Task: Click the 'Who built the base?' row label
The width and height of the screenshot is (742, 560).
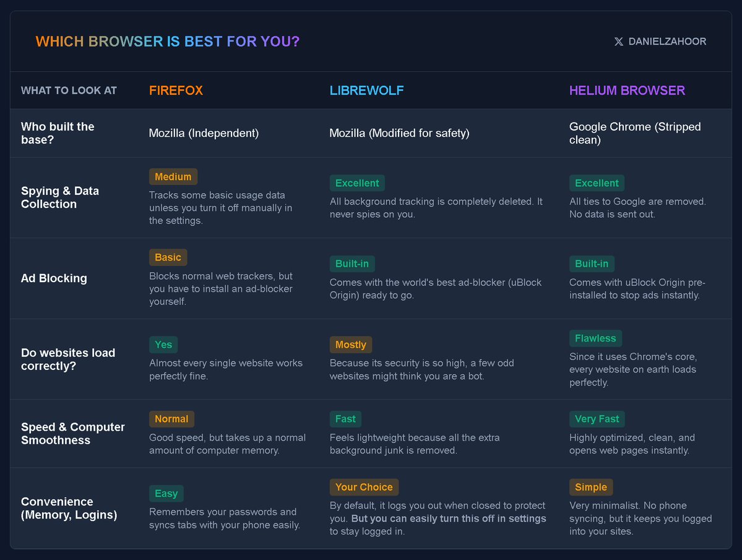Action: (x=58, y=134)
